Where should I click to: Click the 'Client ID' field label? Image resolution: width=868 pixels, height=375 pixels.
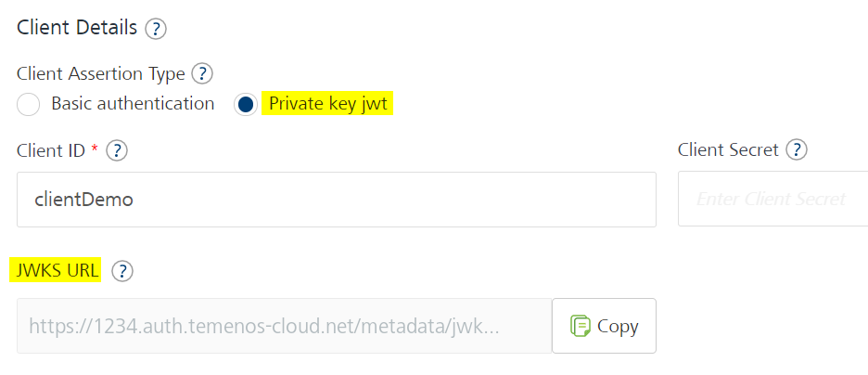click(x=52, y=150)
